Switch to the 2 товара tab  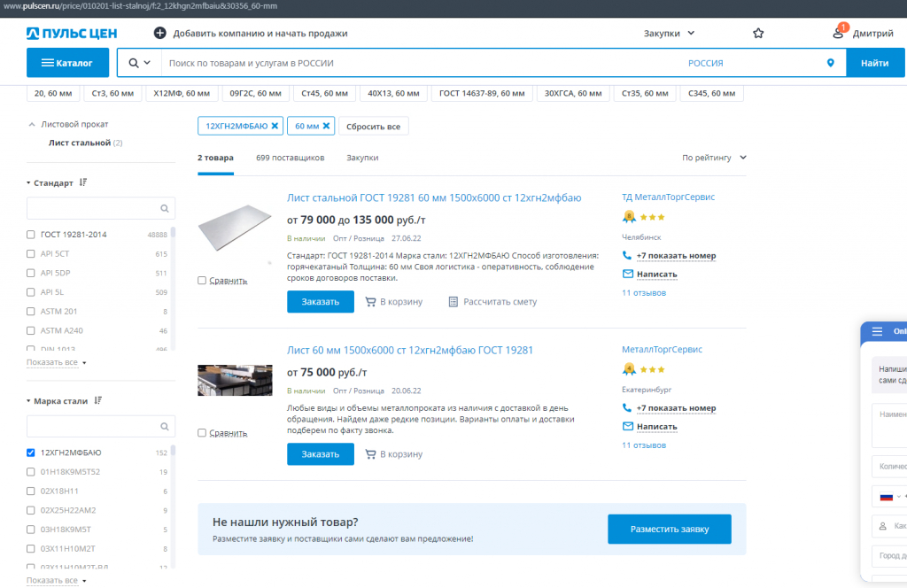215,158
